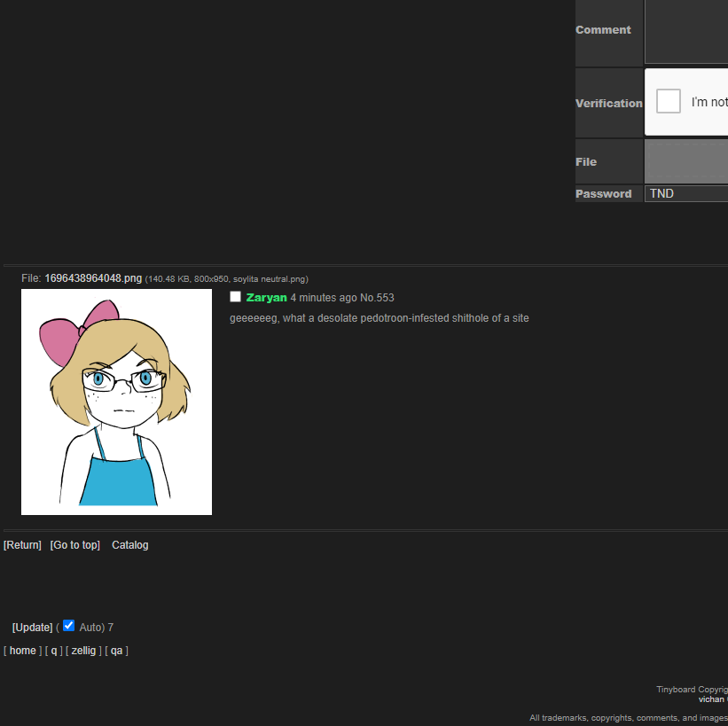Disable the Auto update checkbox
The height and width of the screenshot is (726, 728).
click(x=69, y=626)
